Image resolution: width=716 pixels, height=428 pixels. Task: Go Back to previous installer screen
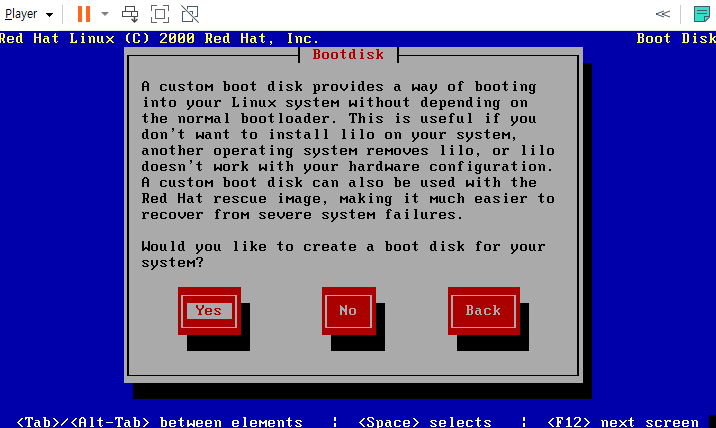[484, 311]
